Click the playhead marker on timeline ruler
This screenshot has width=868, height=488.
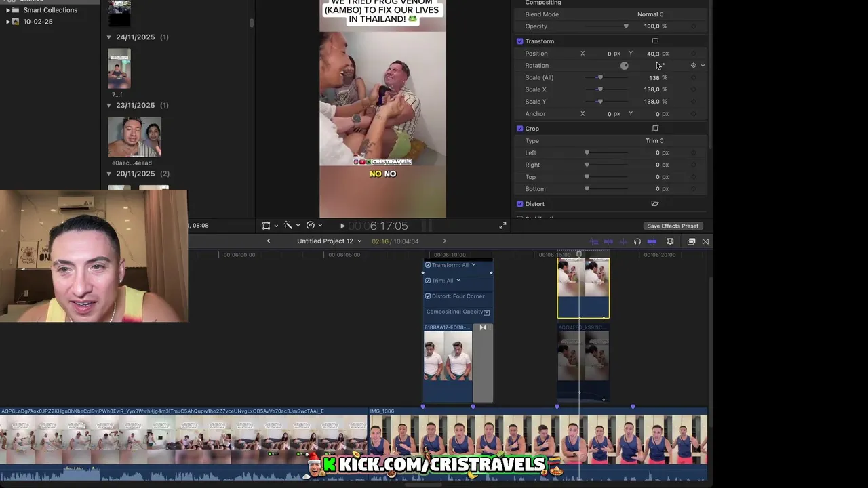click(579, 255)
